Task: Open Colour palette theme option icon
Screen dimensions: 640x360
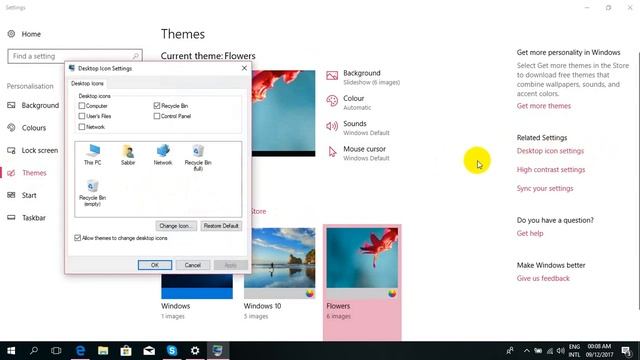Action: (x=332, y=101)
